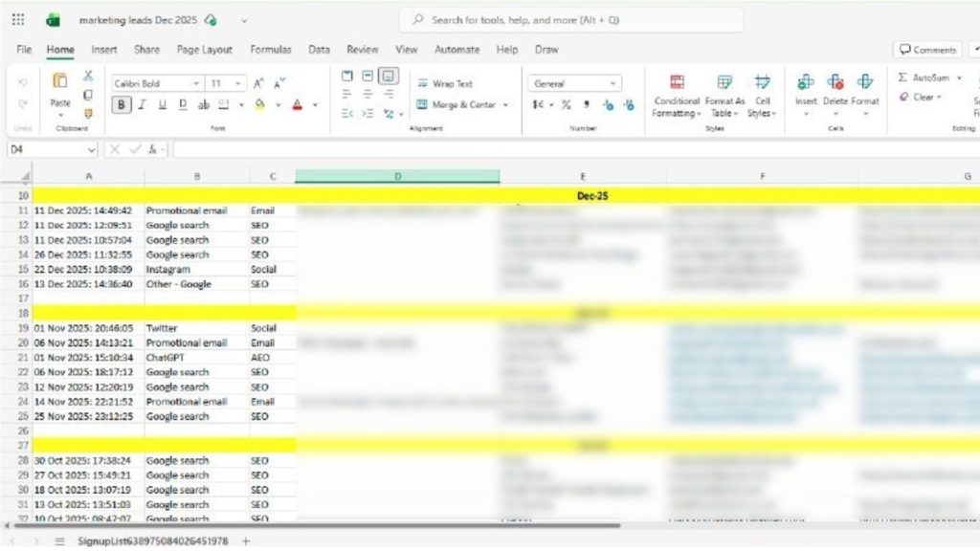
Task: Expand the AutoSum arrow
Action: tap(959, 78)
